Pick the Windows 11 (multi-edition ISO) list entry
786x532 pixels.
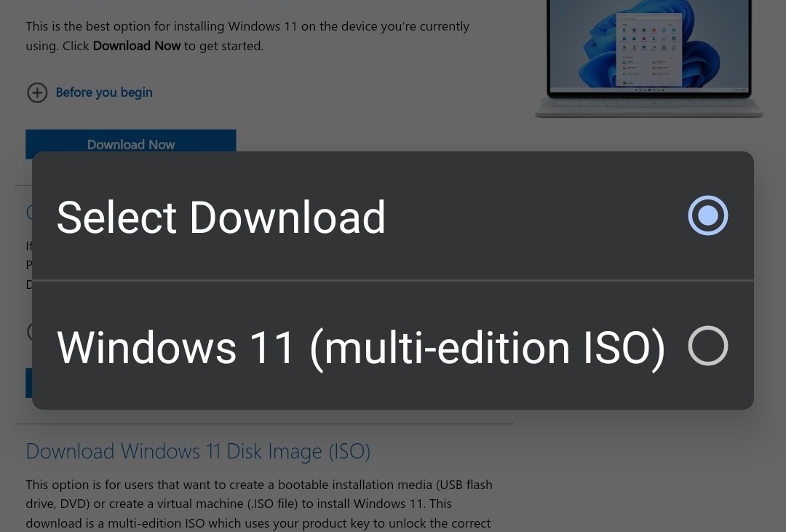pyautogui.click(x=360, y=347)
